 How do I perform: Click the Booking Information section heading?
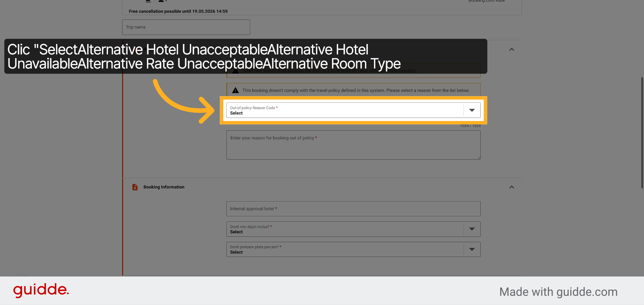pos(164,187)
